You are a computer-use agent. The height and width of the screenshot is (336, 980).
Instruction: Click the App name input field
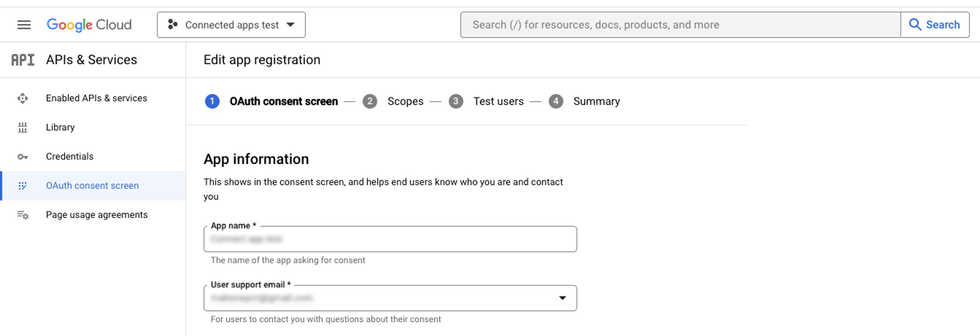390,239
